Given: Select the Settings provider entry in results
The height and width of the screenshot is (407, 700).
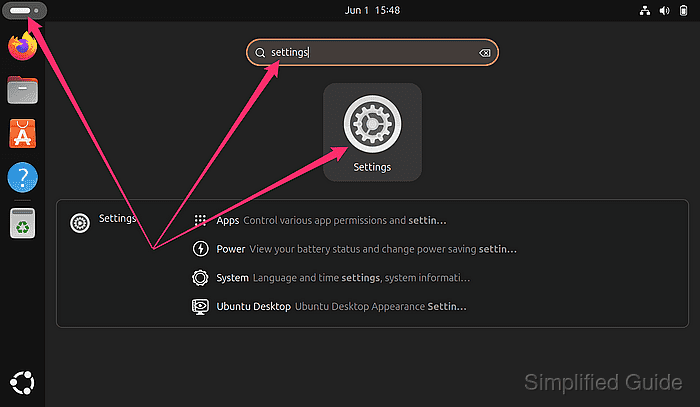Looking at the screenshot, I should 103,222.
